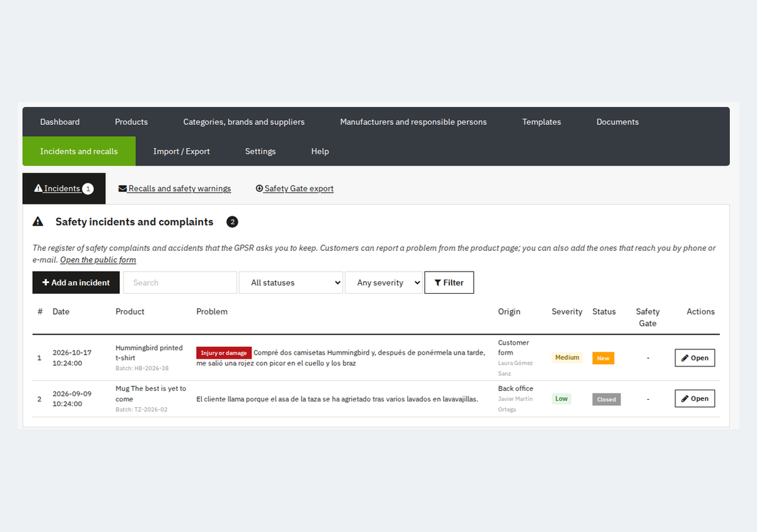Click the funnel icon on Filter button
The width and height of the screenshot is (757, 532).
[438, 282]
